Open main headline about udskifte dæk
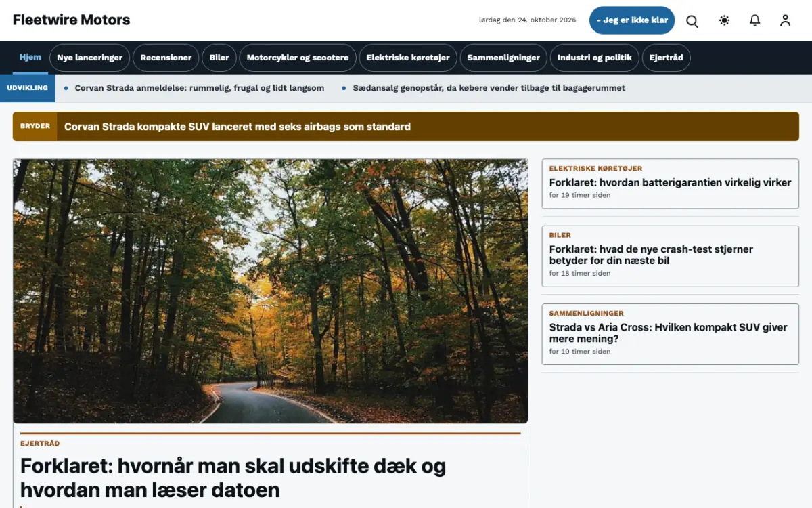 coord(233,478)
